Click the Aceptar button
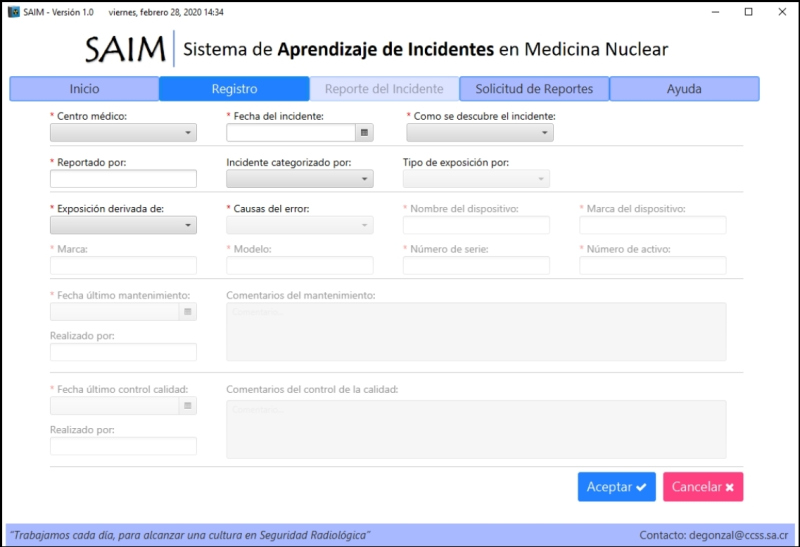Image resolution: width=800 pixels, height=547 pixels. click(x=616, y=487)
